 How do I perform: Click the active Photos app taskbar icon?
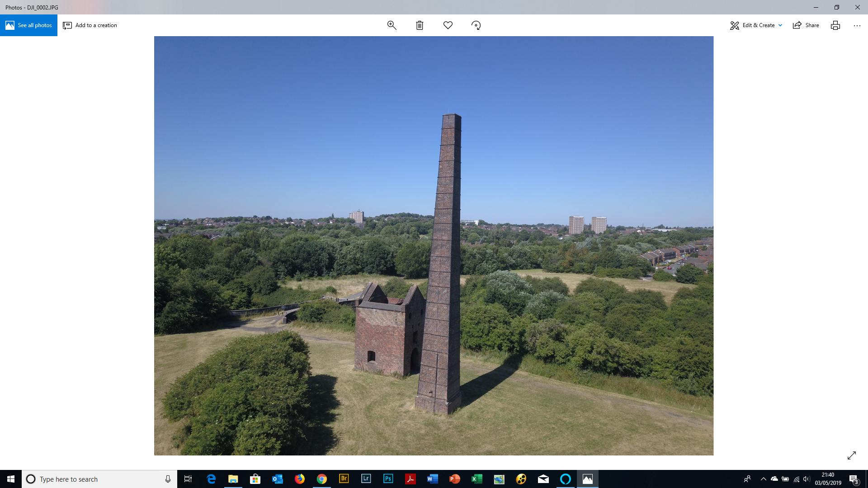(588, 479)
